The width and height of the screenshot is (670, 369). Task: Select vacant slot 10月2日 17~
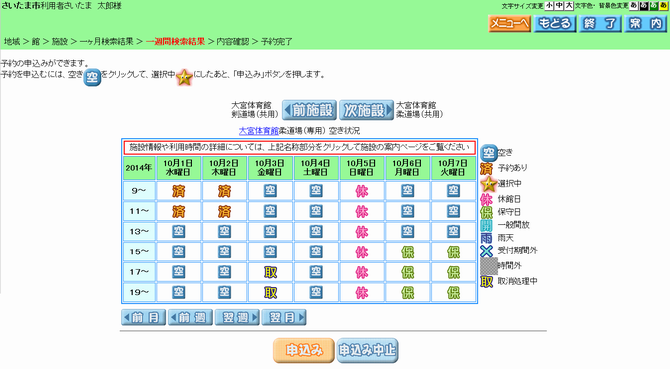(224, 272)
